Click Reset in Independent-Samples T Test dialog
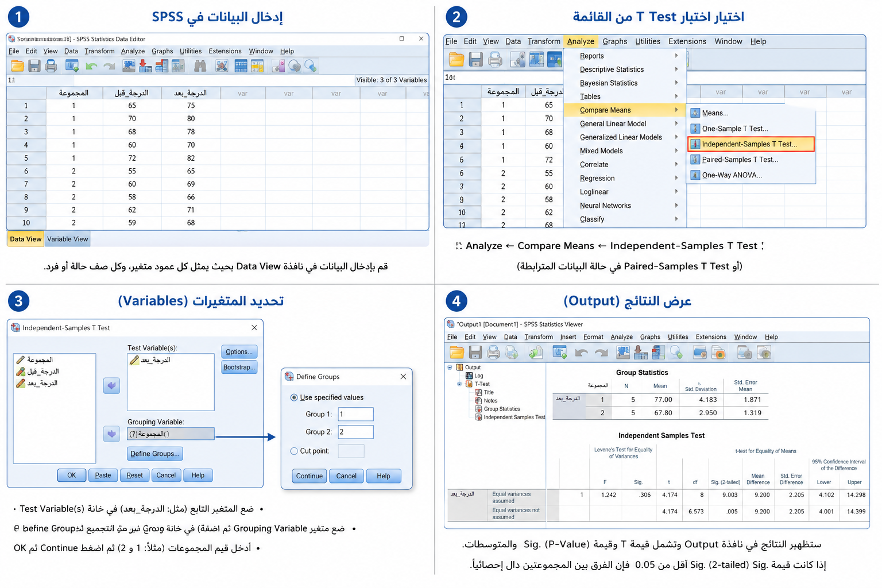Screen dimensions: 882x588 point(135,475)
